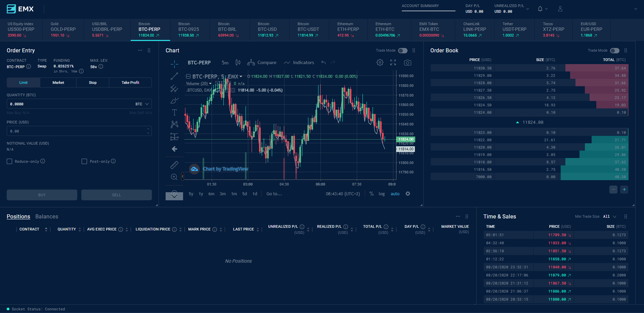Show funding rate info icon
This screenshot has height=313, width=644.
[x=81, y=71]
